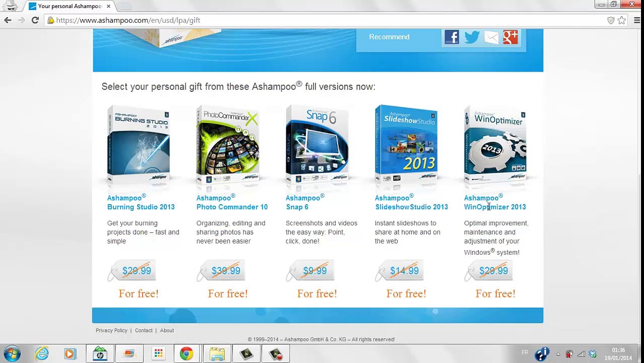Image resolution: width=644 pixels, height=363 pixels.
Task: Open the FR language indicator
Action: pyautogui.click(x=525, y=352)
